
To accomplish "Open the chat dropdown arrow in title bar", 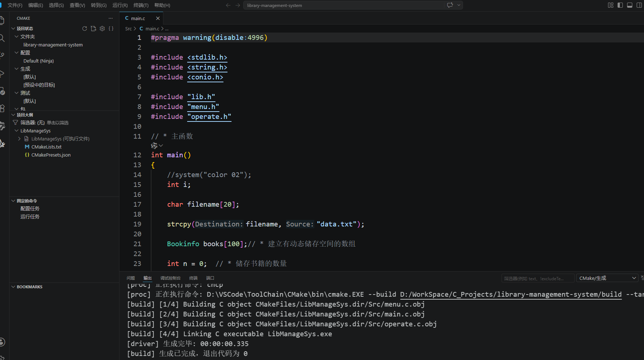I will (x=459, y=5).
